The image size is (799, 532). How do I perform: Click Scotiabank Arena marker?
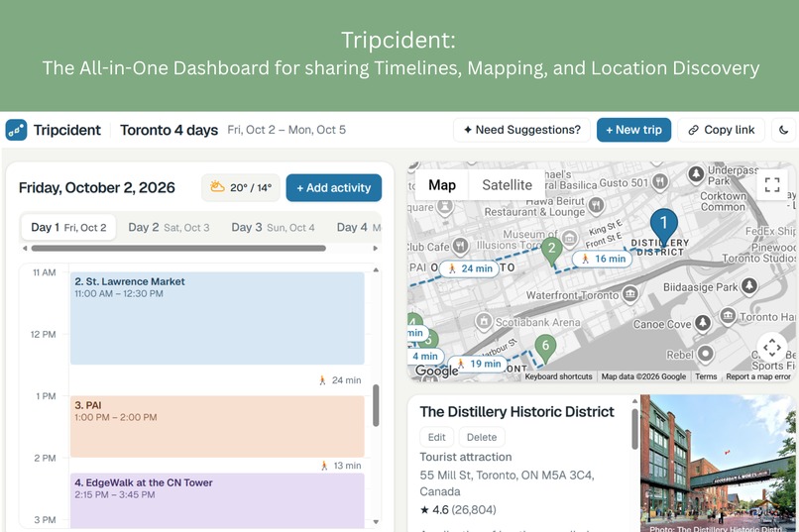tap(484, 321)
